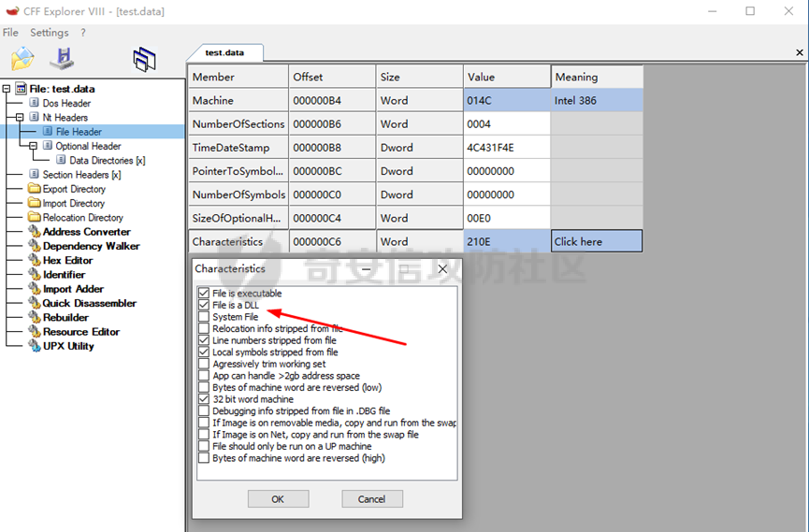Click the windows list toolbar icon

coord(144,60)
